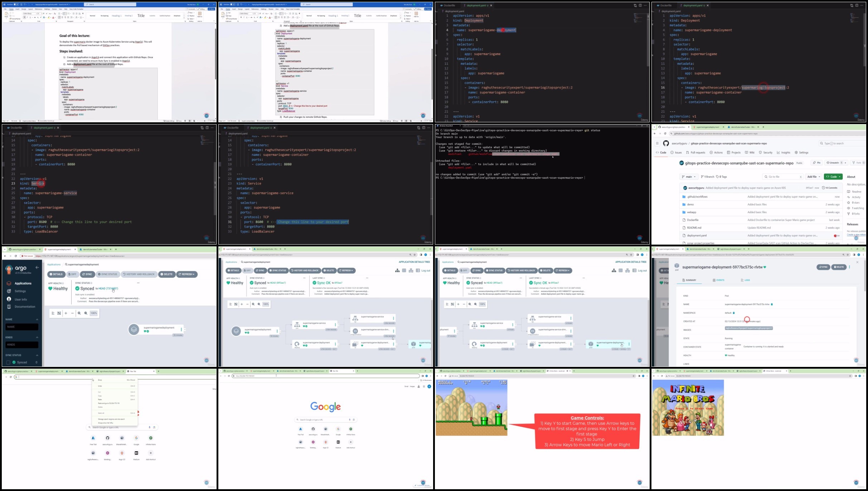Click the Create a new release link

coord(856,235)
